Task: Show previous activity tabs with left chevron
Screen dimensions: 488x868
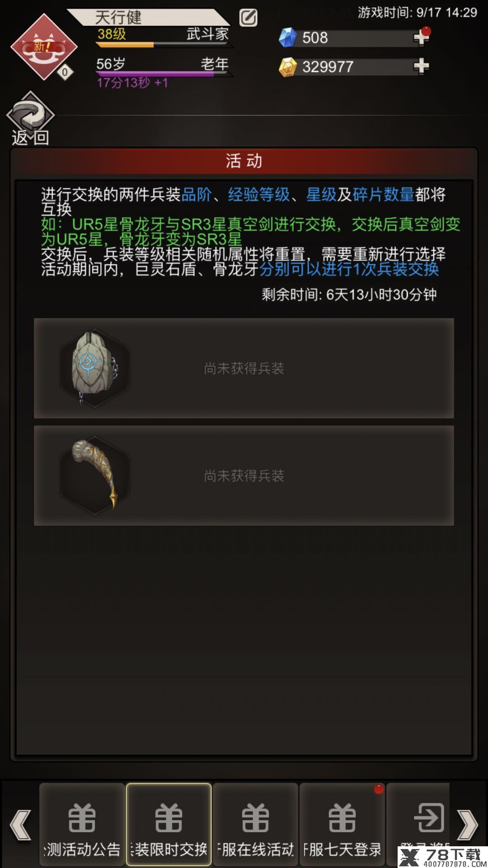Action: 20,825
